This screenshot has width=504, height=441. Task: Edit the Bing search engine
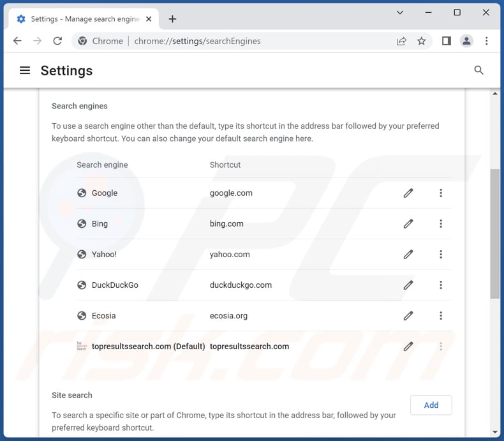coord(408,223)
